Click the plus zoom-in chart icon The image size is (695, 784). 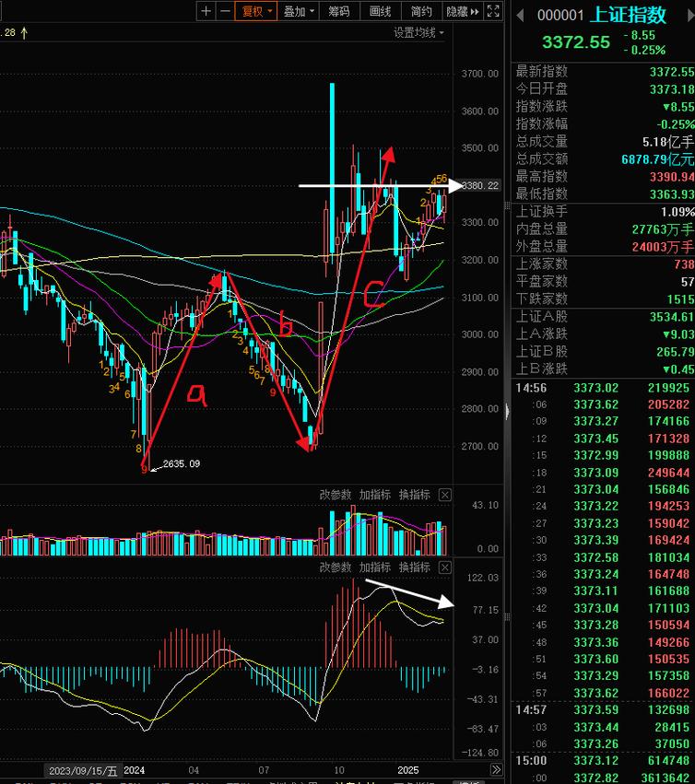206,11
